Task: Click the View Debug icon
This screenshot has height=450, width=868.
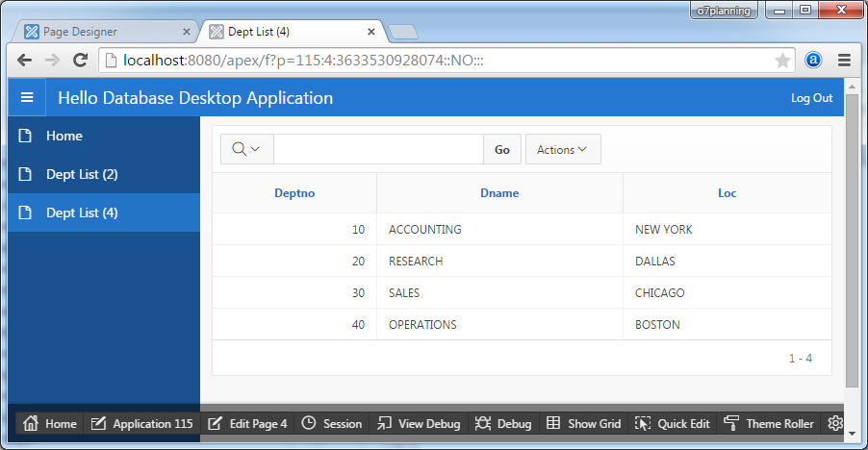Action: coord(384,423)
